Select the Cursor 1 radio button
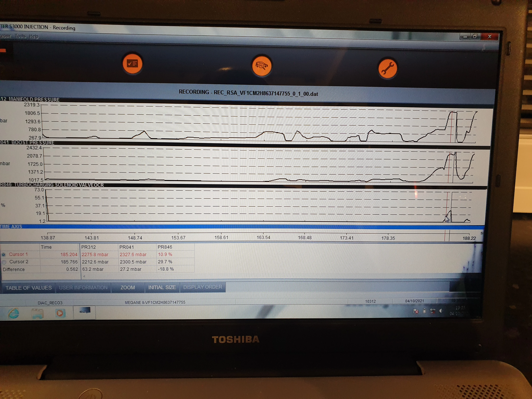 pyautogui.click(x=3, y=255)
